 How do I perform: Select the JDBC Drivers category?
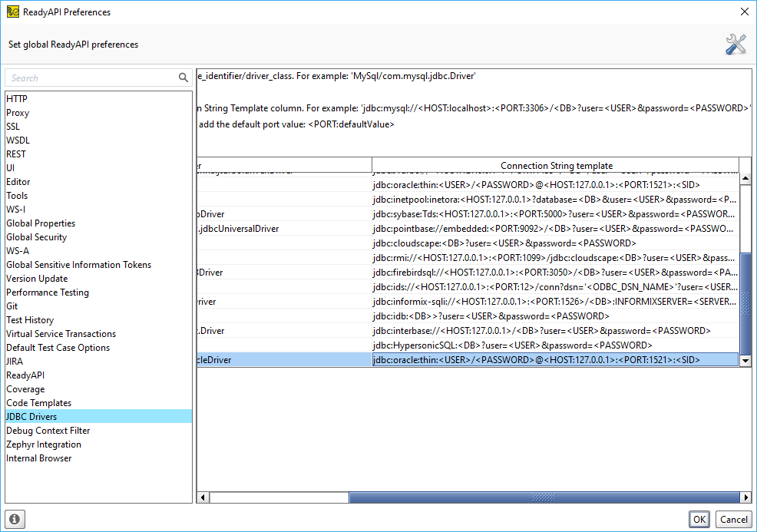[x=98, y=417]
